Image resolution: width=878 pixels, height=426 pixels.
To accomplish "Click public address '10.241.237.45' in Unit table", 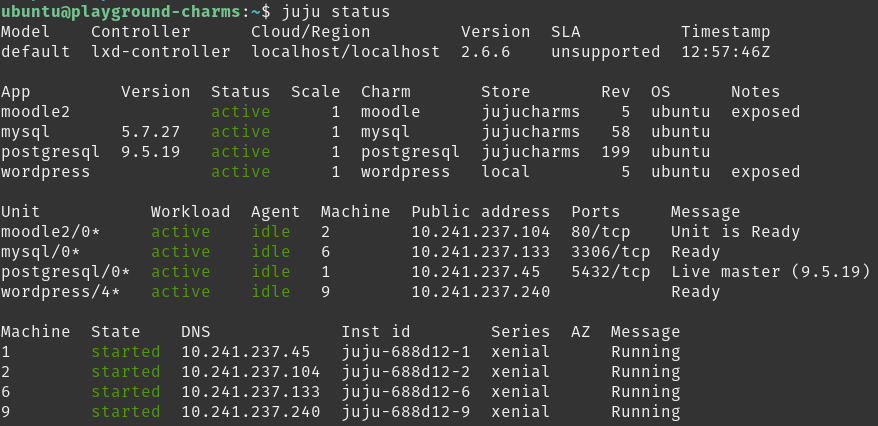I will click(476, 272).
